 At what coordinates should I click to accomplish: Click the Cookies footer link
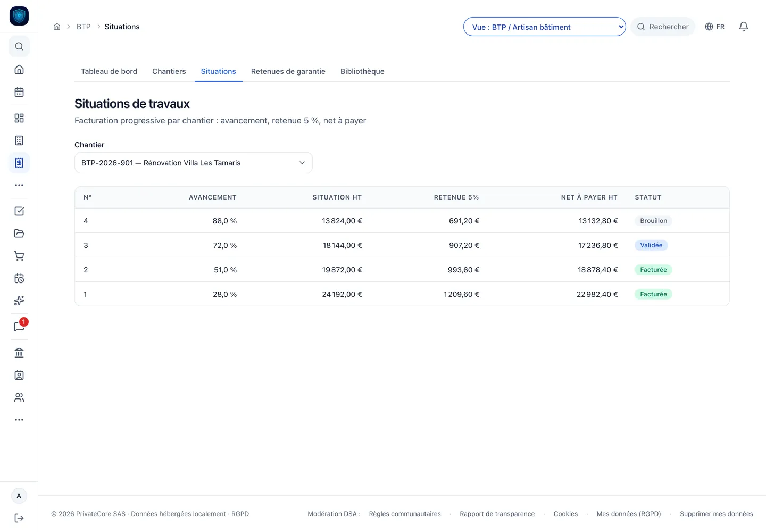(565, 514)
